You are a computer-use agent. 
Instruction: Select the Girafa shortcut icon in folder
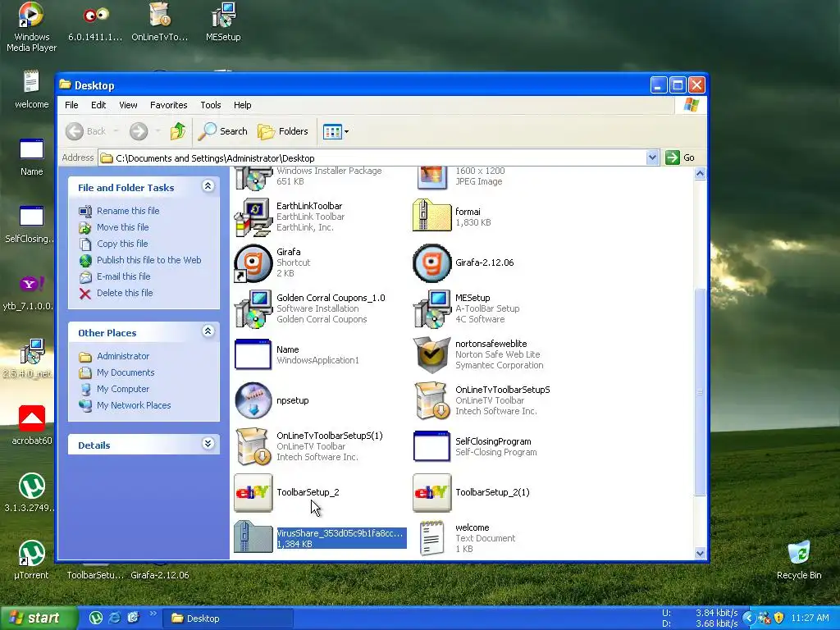[253, 263]
